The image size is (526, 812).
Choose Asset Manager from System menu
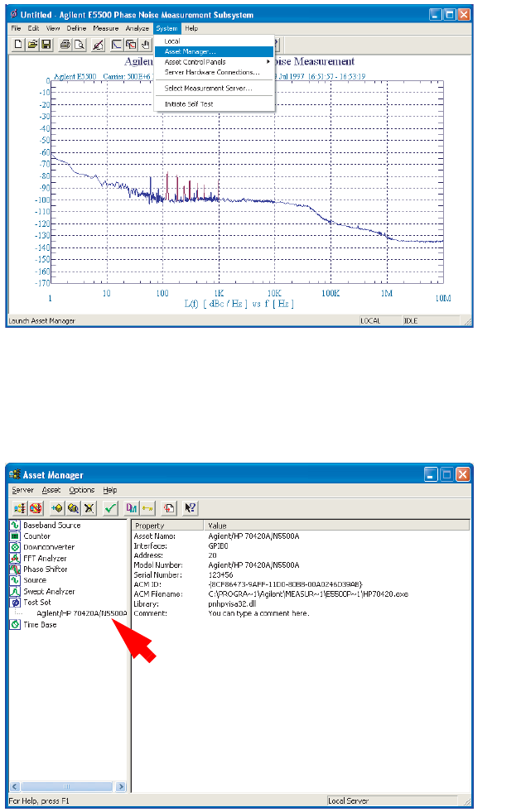click(x=190, y=51)
